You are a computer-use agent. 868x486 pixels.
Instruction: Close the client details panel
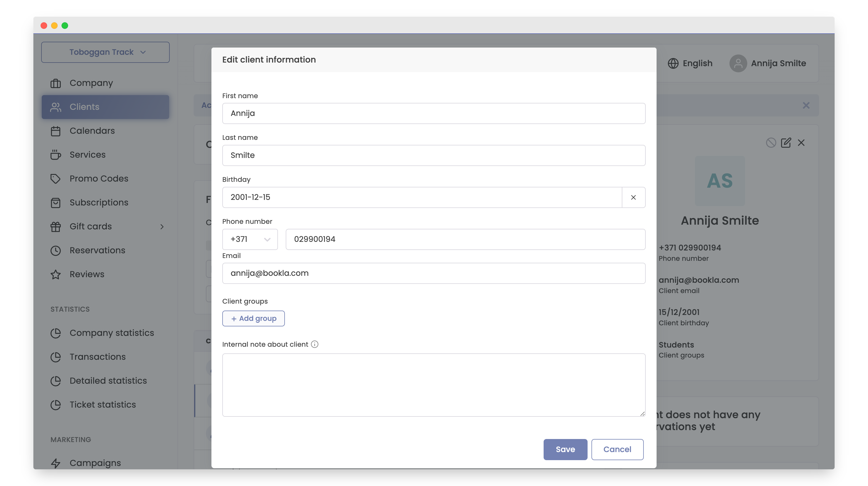pos(801,143)
